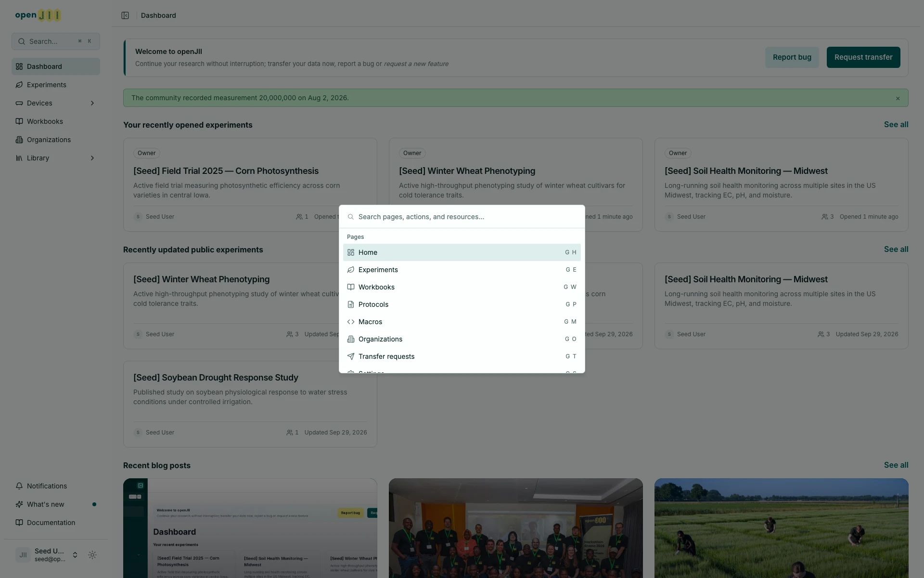Click the Transfer requests paper-plane icon
The image size is (924, 578).
pyautogui.click(x=351, y=356)
